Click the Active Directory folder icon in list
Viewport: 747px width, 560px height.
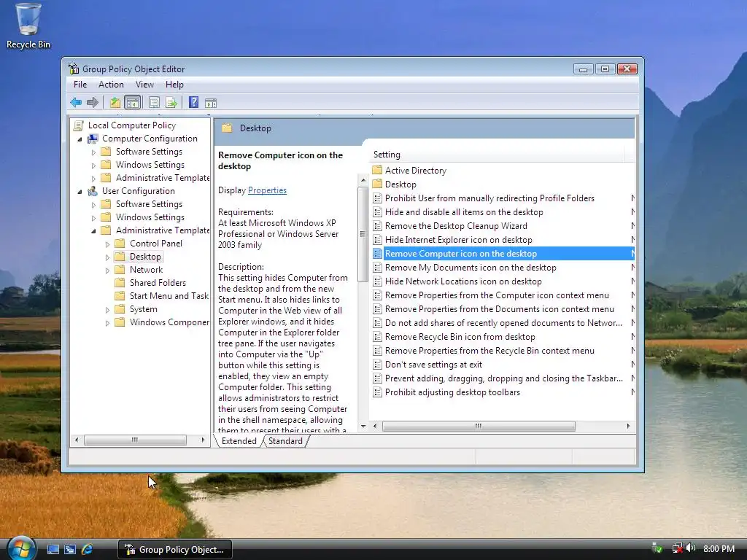pos(377,170)
